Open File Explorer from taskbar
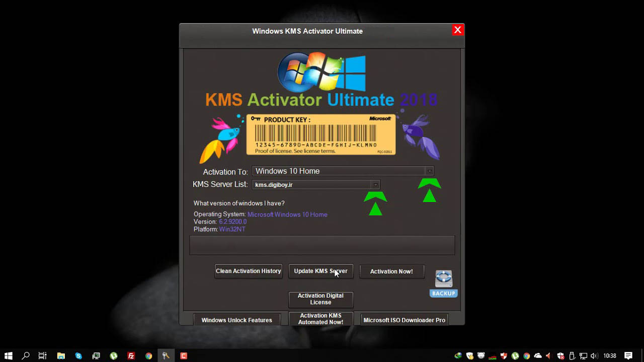 click(61, 355)
